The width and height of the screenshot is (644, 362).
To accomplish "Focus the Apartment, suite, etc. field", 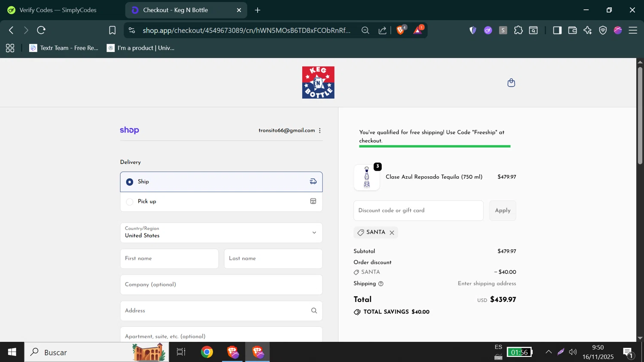I will coord(221,335).
